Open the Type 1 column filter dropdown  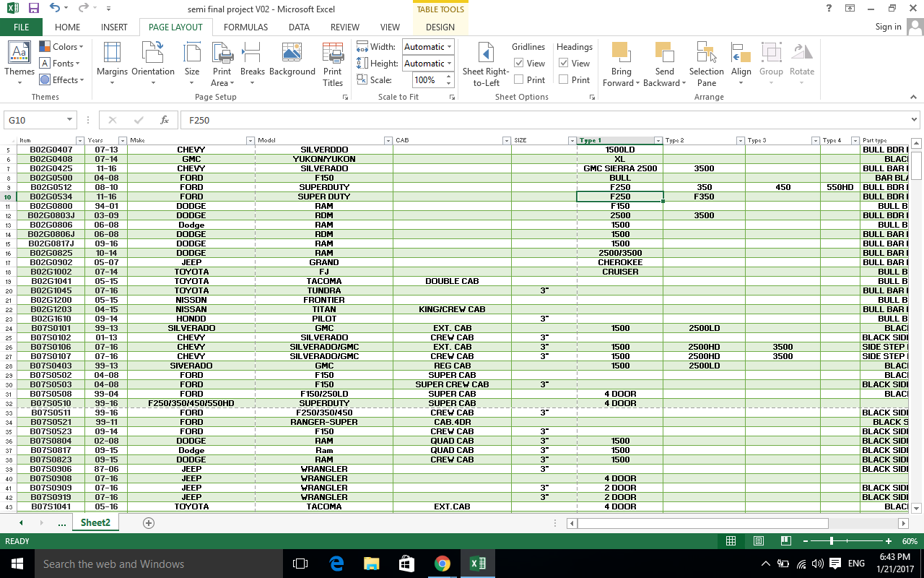tap(658, 140)
